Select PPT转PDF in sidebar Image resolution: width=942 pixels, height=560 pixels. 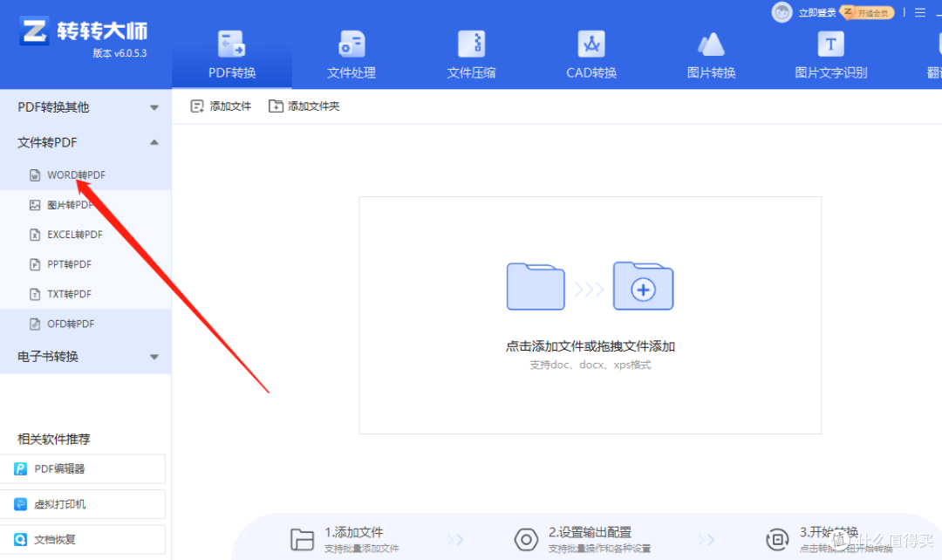85,264
